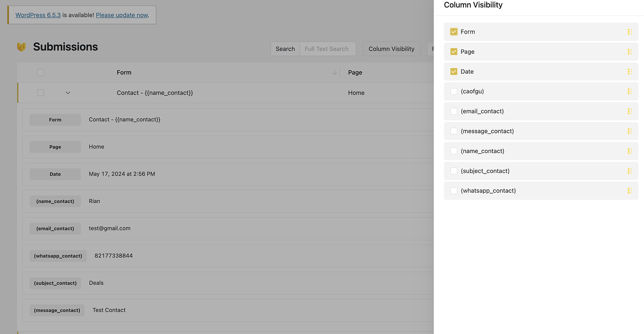Click the Submissions logo icon

[21, 47]
